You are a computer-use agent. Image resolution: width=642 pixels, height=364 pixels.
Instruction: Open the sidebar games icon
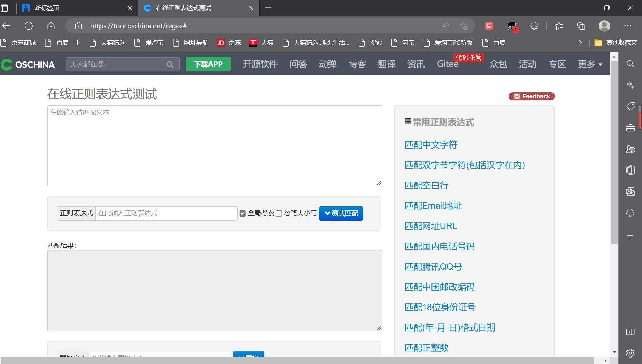[x=630, y=149]
